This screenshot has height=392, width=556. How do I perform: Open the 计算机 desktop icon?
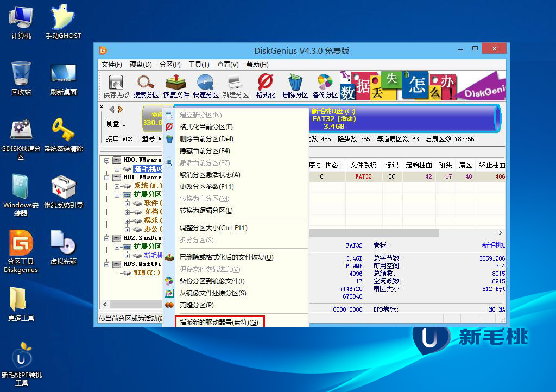[x=21, y=22]
